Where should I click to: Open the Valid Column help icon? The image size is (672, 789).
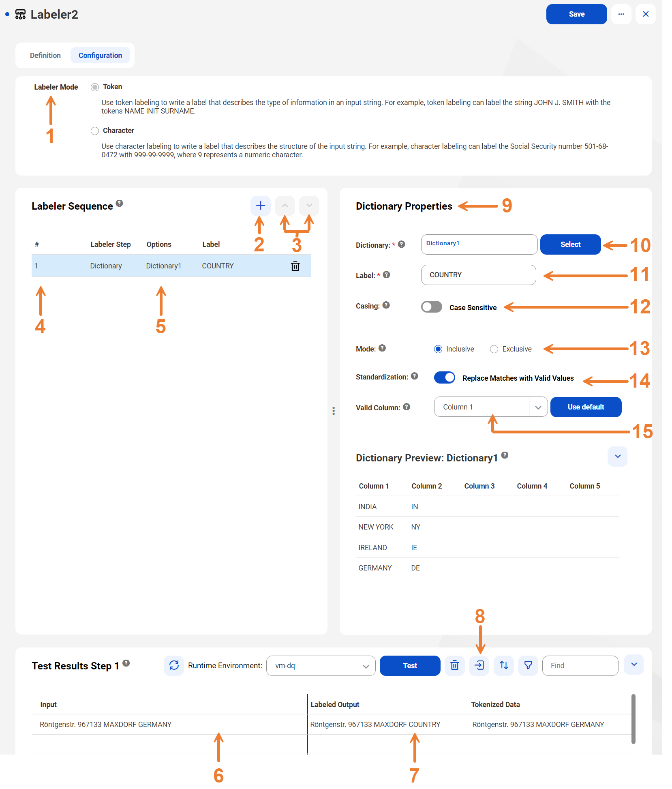point(407,407)
